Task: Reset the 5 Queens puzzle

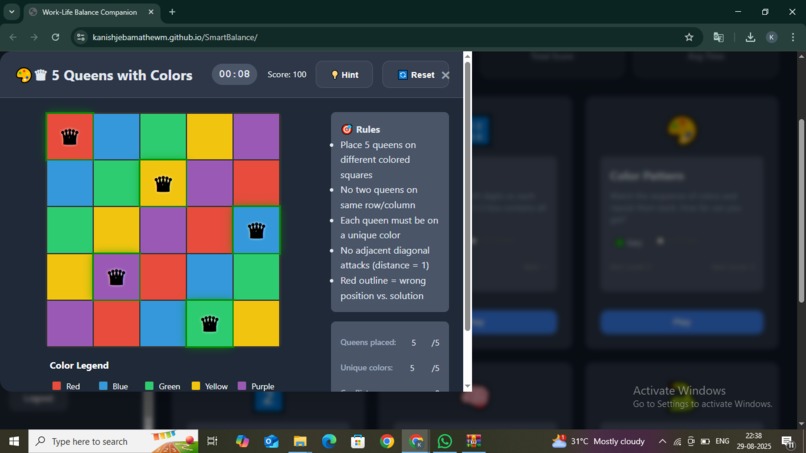Action: coord(415,75)
